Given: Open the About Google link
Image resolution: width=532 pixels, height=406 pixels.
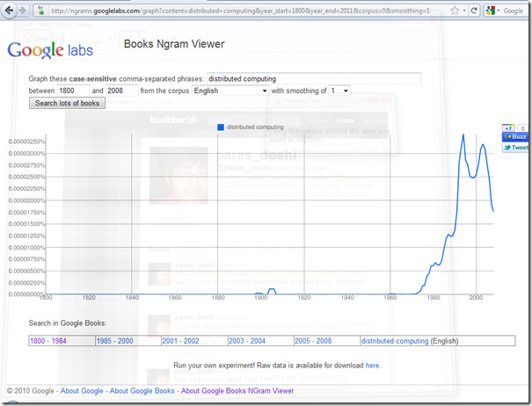Looking at the screenshot, I should pyautogui.click(x=82, y=391).
